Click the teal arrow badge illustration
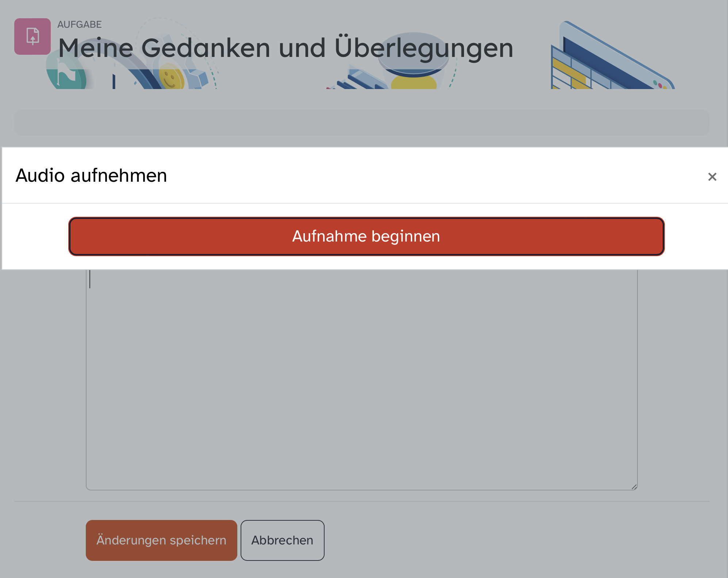This screenshot has width=728, height=578. (x=66, y=77)
